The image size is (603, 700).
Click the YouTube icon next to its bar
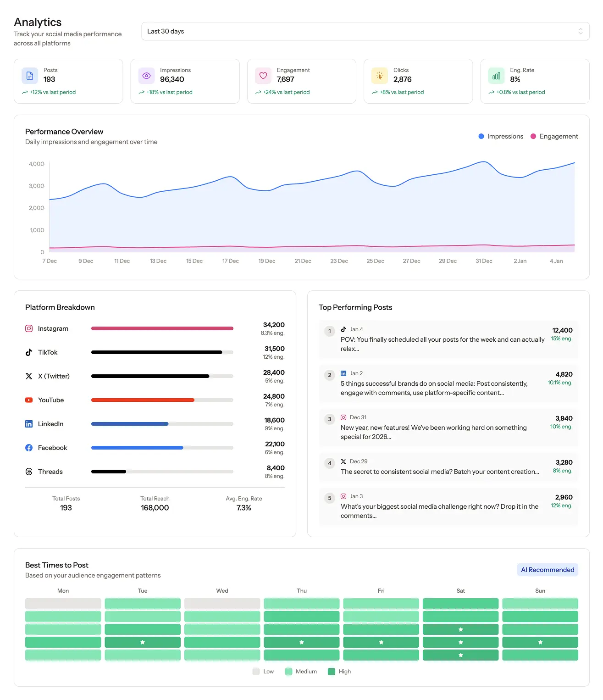(28, 400)
